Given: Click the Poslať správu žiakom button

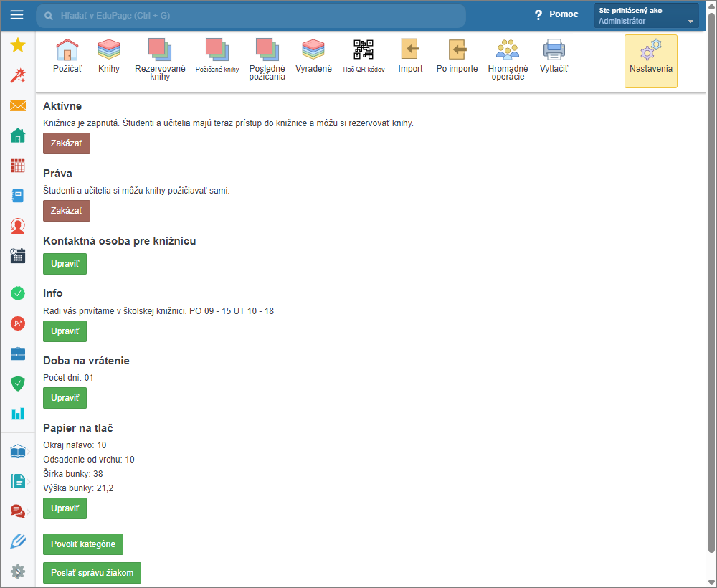Looking at the screenshot, I should coord(92,573).
